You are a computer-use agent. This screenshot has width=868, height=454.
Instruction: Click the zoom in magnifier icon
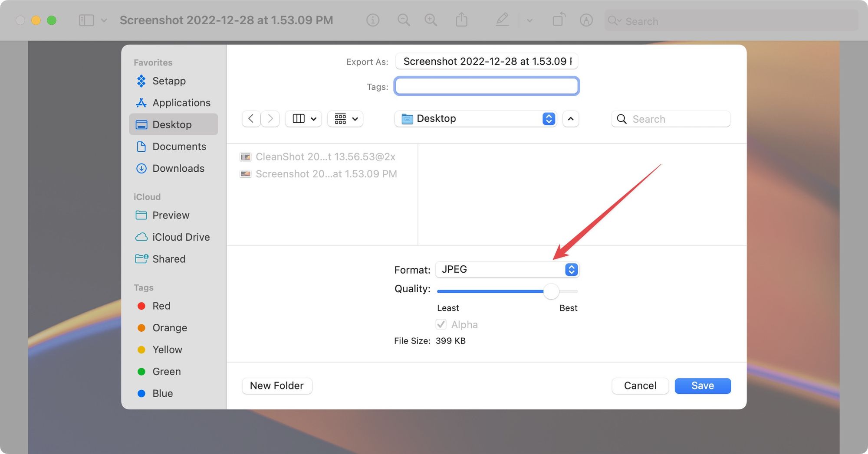pos(431,20)
